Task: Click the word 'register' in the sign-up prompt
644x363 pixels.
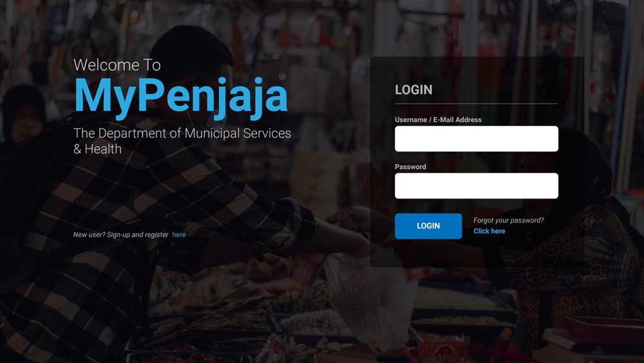Action: coord(156,235)
